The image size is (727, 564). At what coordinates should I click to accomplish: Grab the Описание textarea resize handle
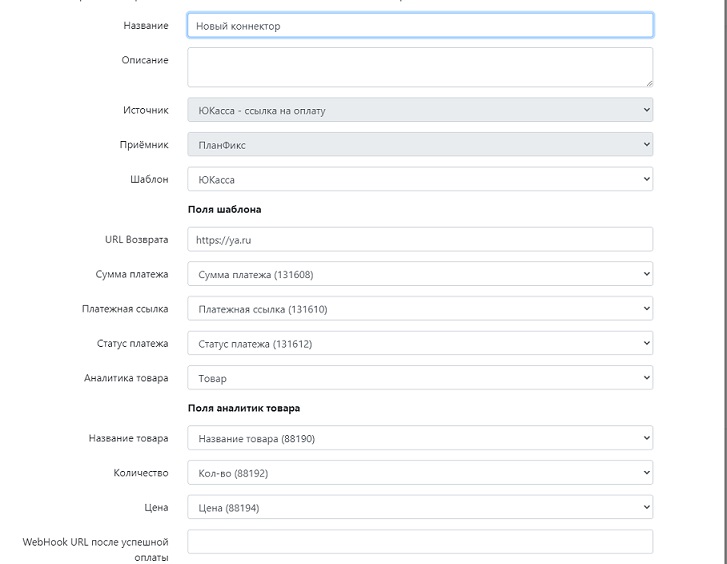pos(649,83)
